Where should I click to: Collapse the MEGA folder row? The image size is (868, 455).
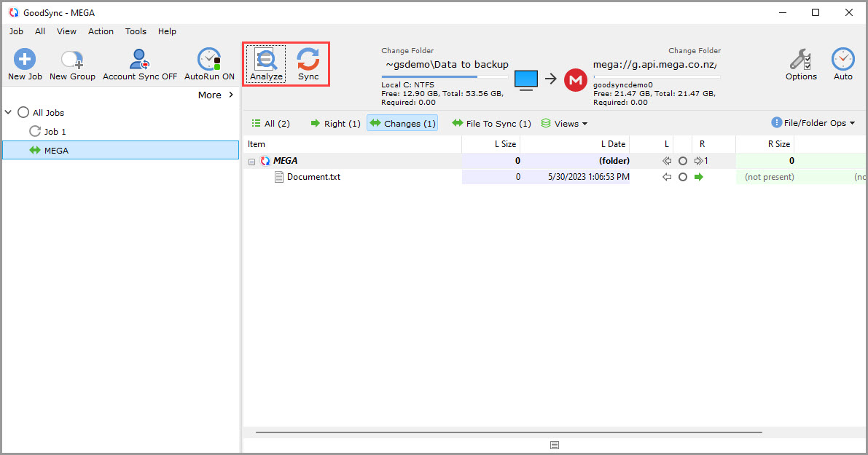[x=251, y=160]
